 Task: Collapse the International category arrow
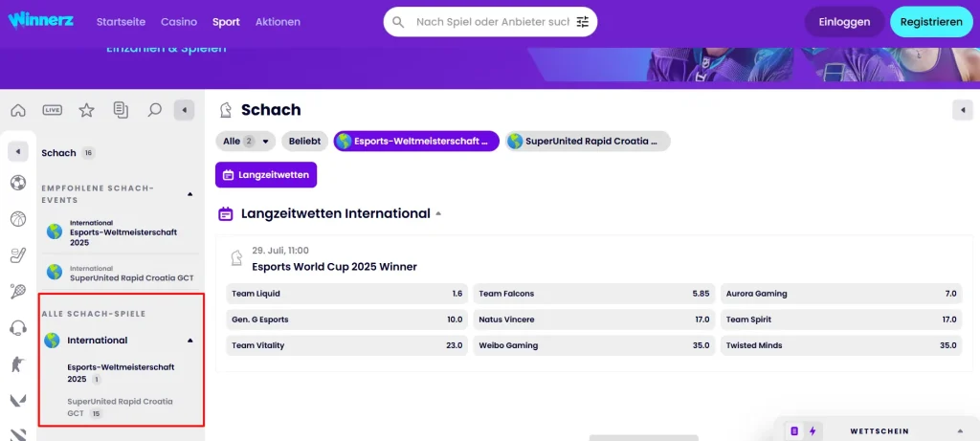[190, 341]
